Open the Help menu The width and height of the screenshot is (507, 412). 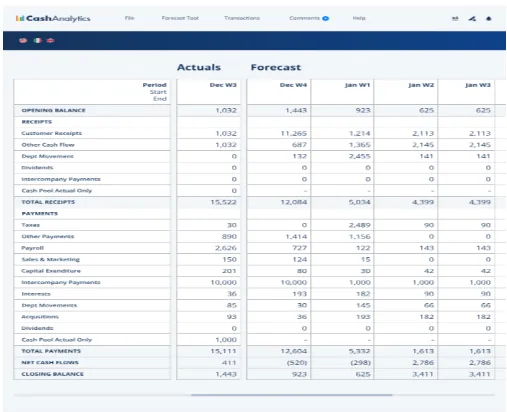(x=359, y=18)
